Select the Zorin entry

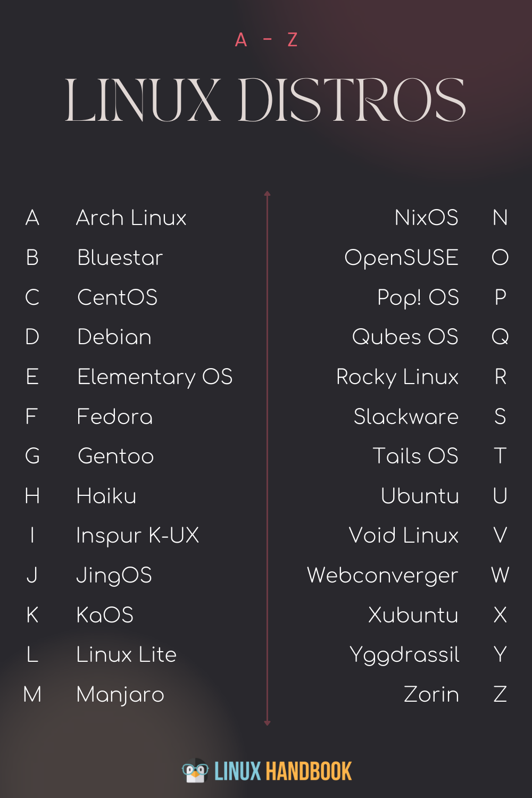tap(431, 695)
